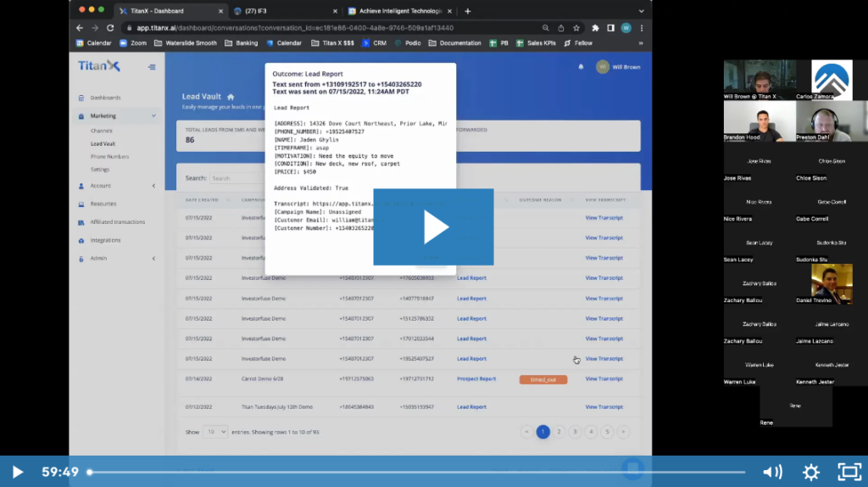Switch to Achieve Intelligent Technologies tab
Viewport: 868px width, 487px height.
pyautogui.click(x=399, y=11)
